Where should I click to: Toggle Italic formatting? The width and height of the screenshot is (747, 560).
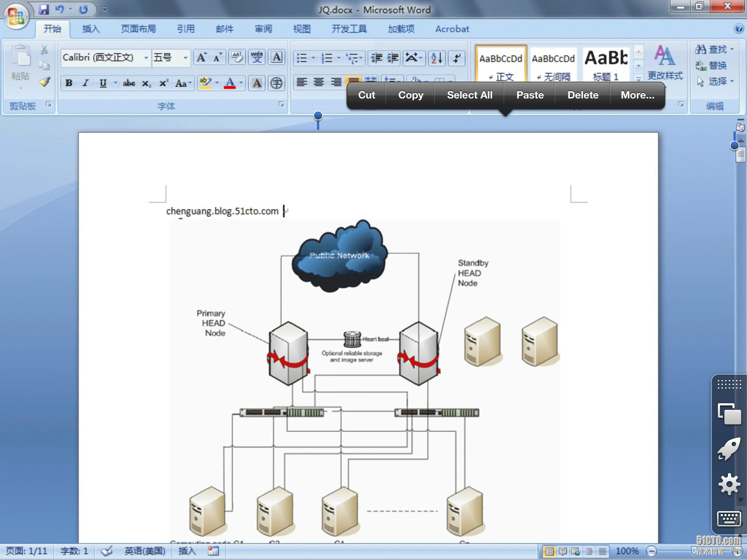(x=86, y=83)
